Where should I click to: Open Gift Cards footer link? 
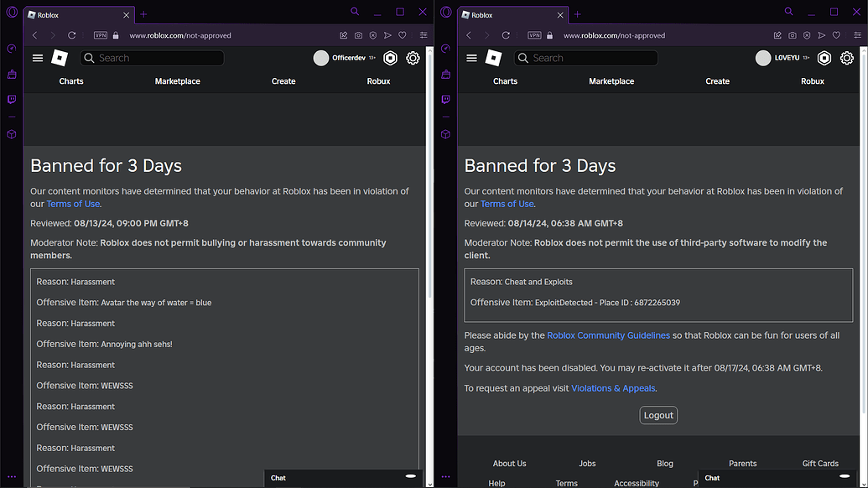pyautogui.click(x=820, y=464)
